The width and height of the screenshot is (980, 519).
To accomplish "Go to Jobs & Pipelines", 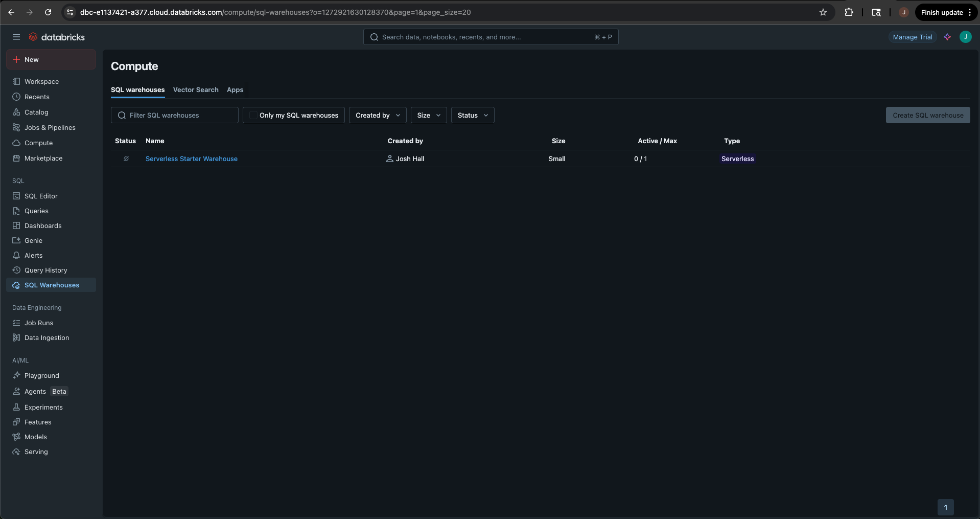I will 51,127.
